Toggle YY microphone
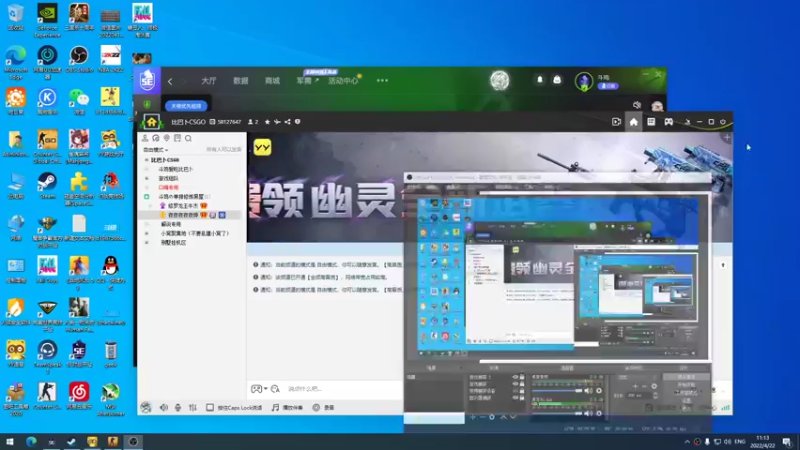Screen dimensions: 800x450 click(x=178, y=407)
